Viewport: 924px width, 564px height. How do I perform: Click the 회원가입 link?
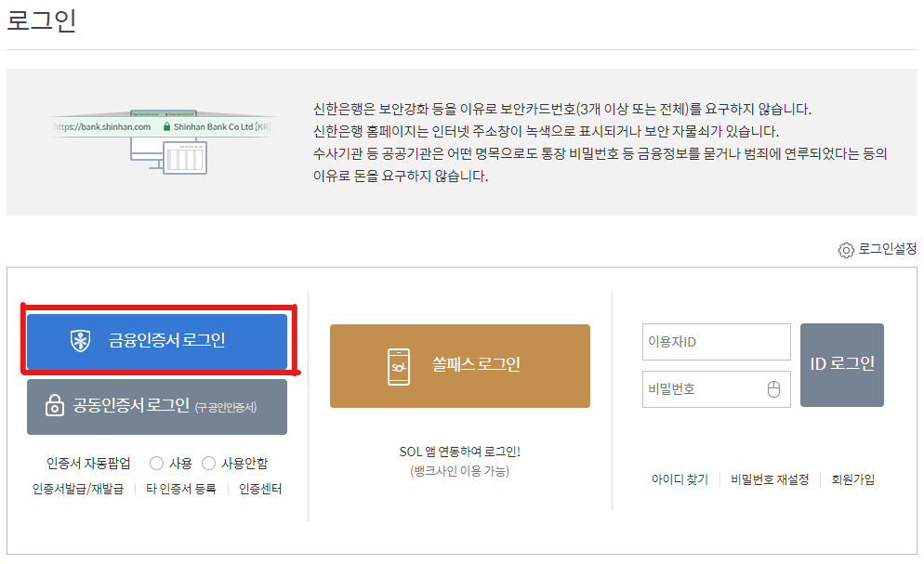(852, 479)
